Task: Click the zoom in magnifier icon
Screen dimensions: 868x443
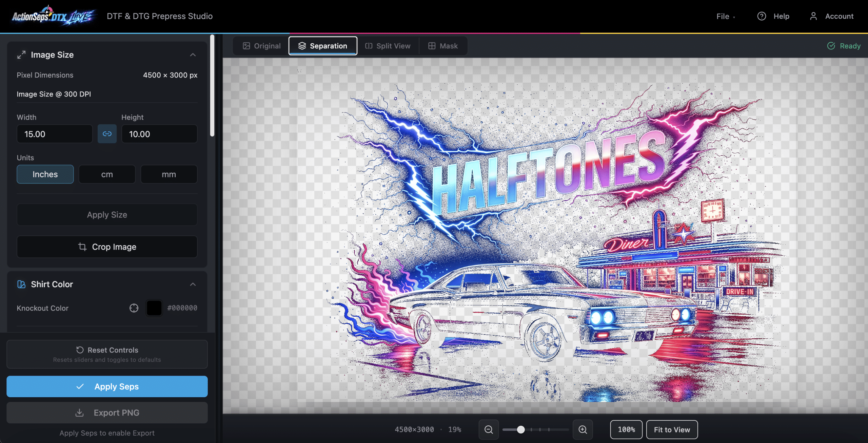Action: coord(583,429)
